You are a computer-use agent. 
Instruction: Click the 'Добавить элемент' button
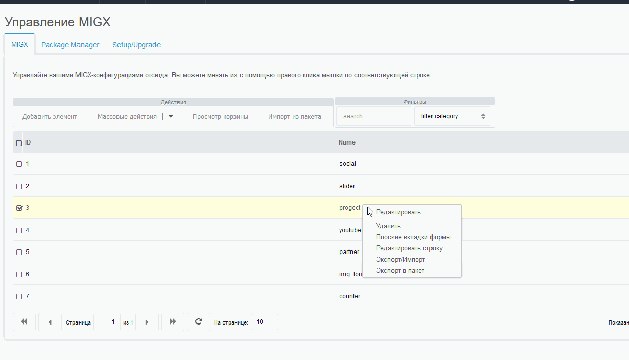[x=49, y=116]
